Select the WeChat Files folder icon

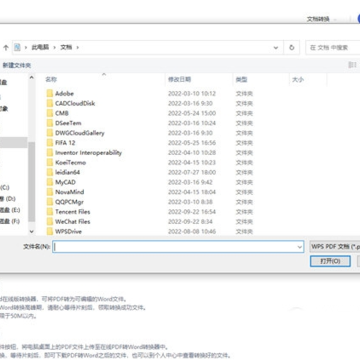pyautogui.click(x=50, y=222)
